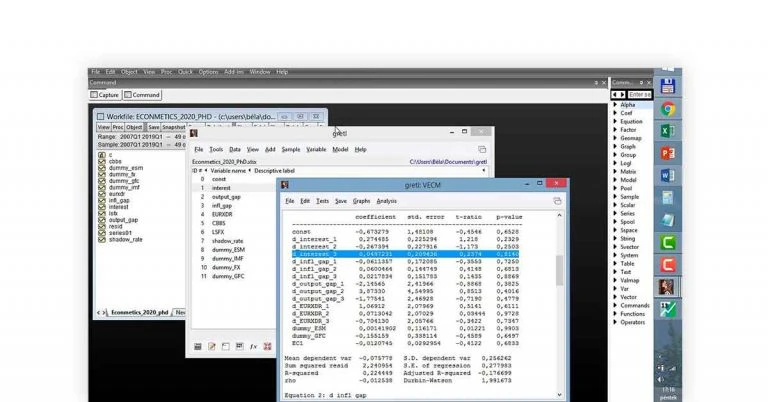Open the Model menu in gretl
Viewport: 768px width, 402px height.
(340, 149)
